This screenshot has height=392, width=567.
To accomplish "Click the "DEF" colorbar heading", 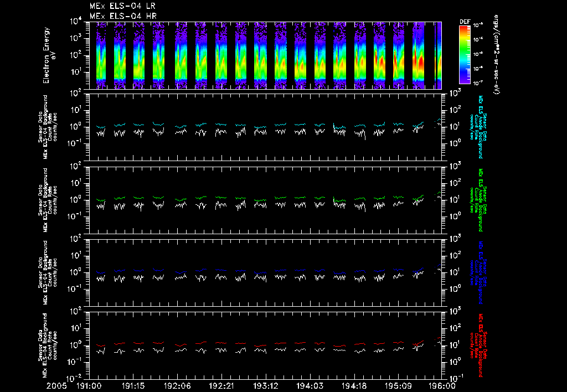I will (465, 22).
